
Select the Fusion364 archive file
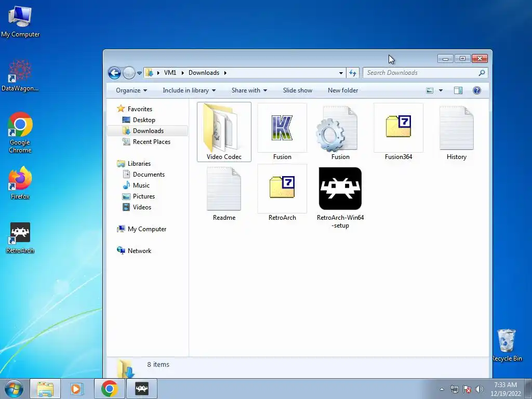398,132
